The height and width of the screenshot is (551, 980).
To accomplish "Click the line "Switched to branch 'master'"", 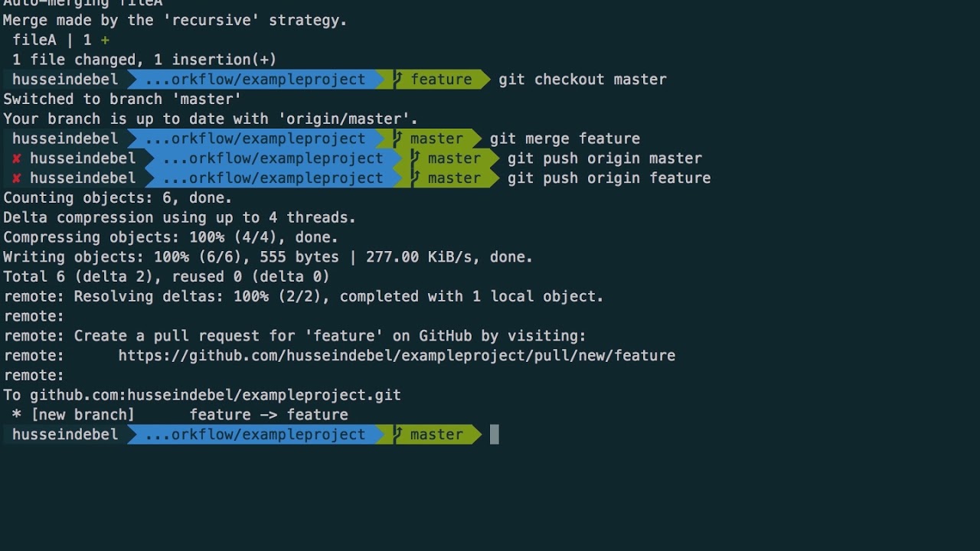I will pos(122,99).
